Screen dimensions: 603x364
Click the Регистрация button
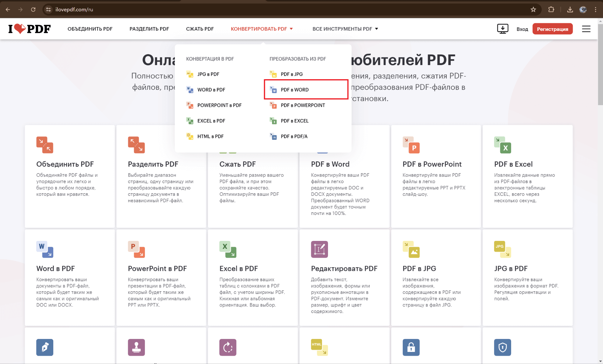click(x=552, y=29)
